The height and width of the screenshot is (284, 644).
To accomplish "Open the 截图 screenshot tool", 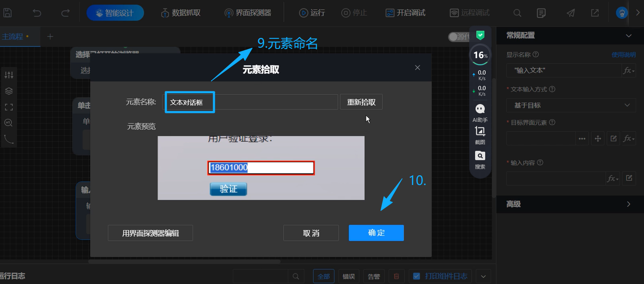I will pyautogui.click(x=480, y=135).
